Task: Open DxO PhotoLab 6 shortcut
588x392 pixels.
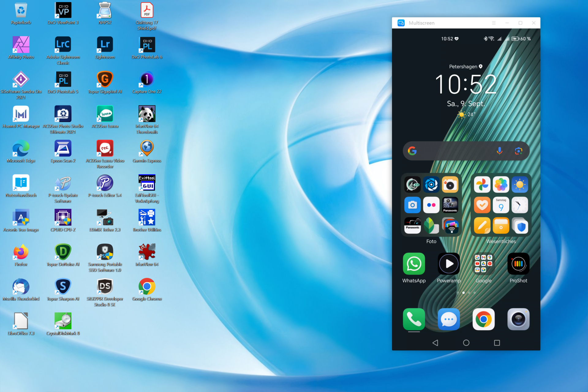Action: tap(147, 45)
